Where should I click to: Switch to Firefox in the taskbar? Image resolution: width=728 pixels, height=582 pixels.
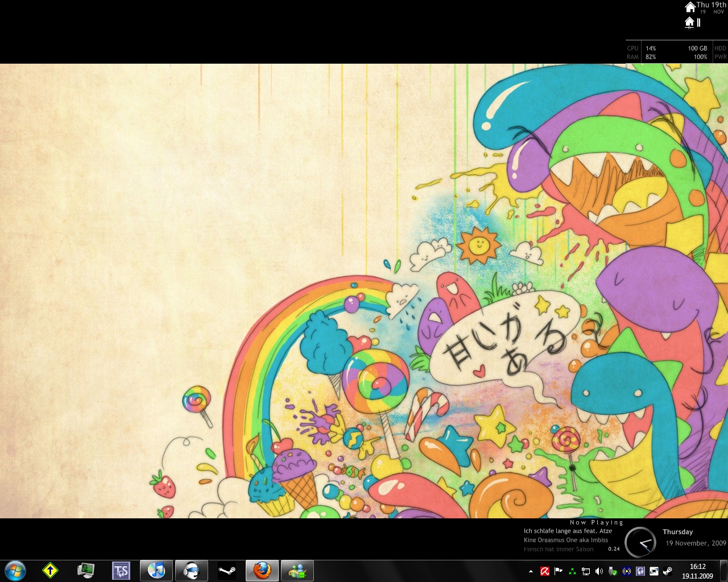pos(262,570)
